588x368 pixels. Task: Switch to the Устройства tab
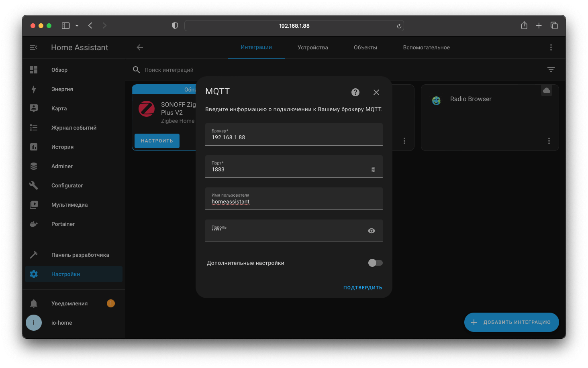tap(312, 47)
